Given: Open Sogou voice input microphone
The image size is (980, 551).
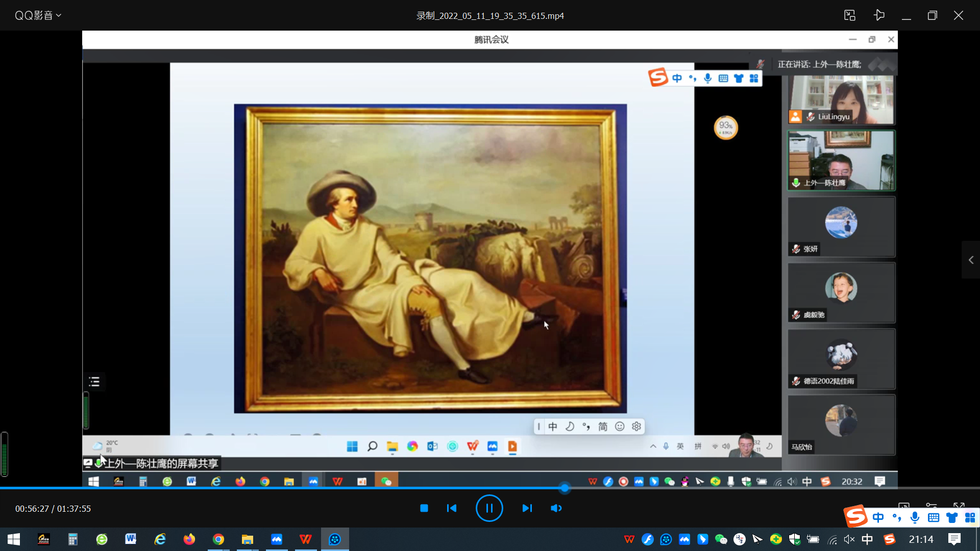Looking at the screenshot, I should (x=915, y=518).
